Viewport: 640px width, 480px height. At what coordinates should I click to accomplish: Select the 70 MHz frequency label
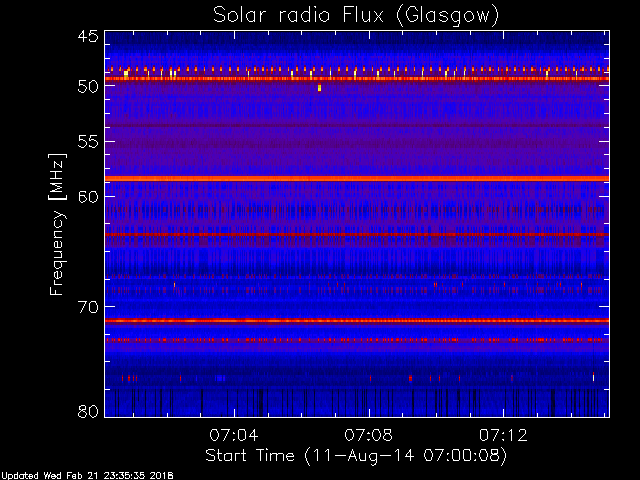tap(88, 307)
